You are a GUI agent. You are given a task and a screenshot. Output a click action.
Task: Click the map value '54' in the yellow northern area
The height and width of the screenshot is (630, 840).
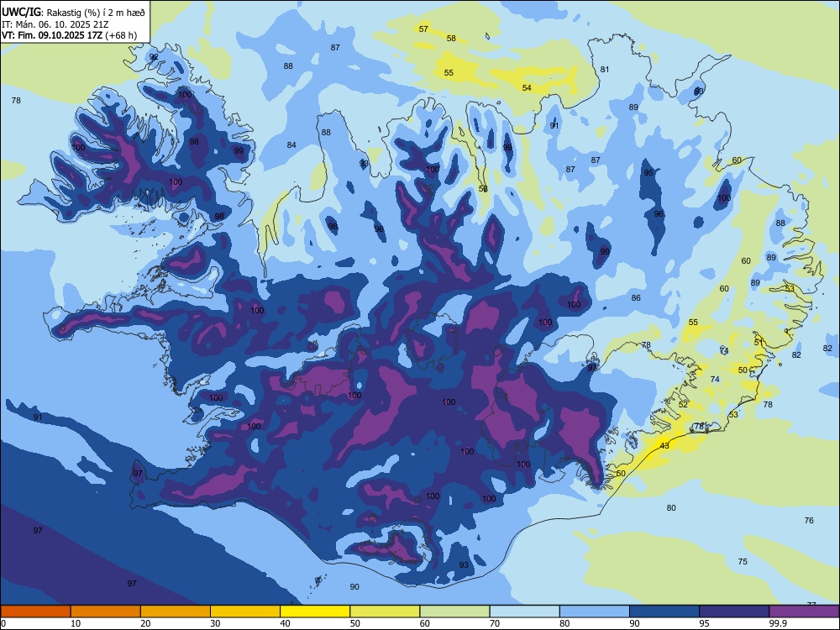527,87
